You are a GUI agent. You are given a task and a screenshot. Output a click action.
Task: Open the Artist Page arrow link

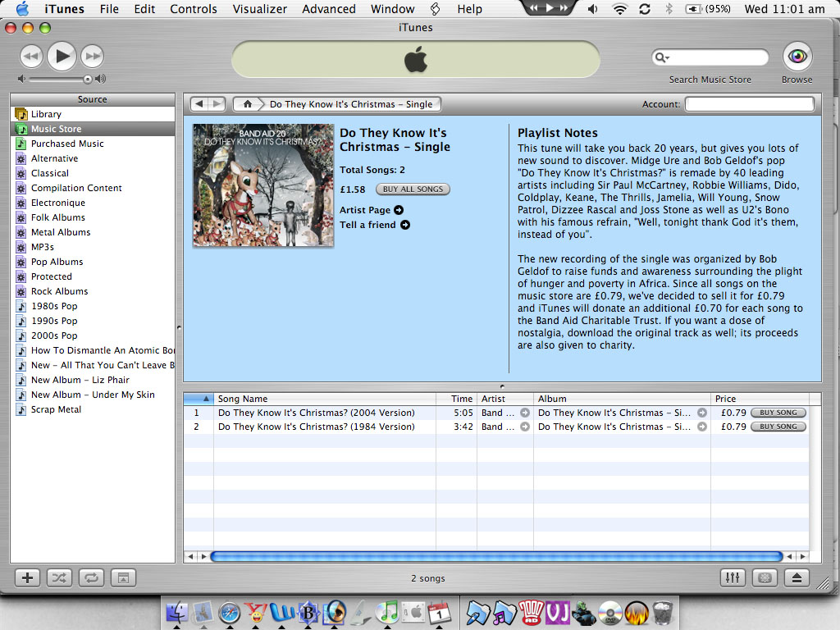click(399, 210)
